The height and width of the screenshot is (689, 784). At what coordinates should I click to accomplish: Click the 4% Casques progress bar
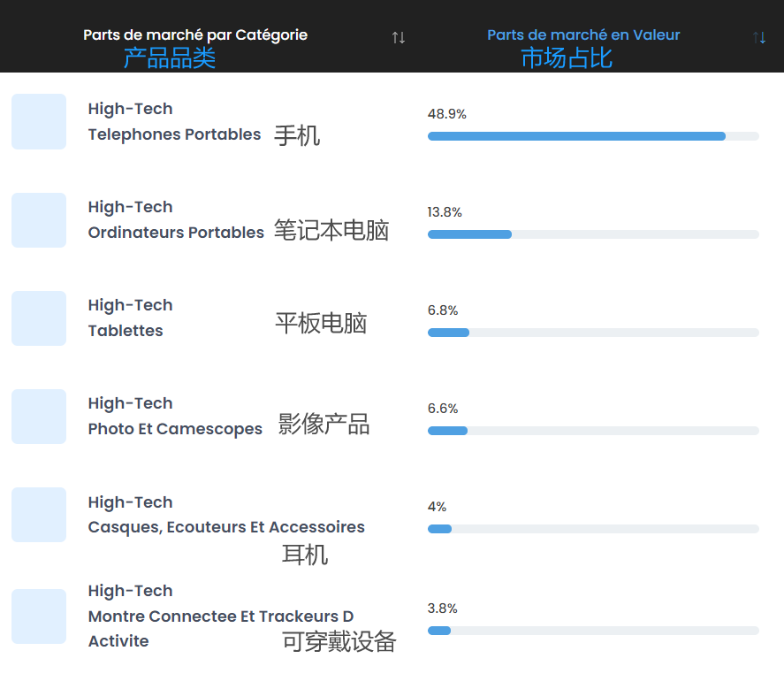[593, 529]
